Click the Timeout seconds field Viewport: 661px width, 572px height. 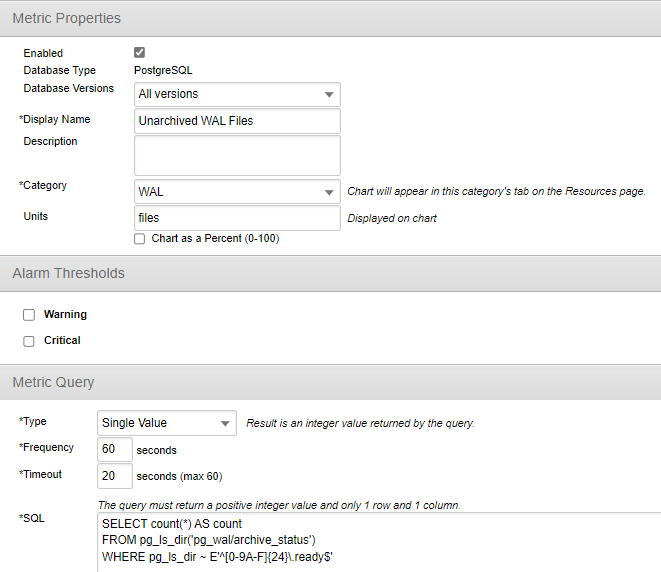(x=114, y=476)
